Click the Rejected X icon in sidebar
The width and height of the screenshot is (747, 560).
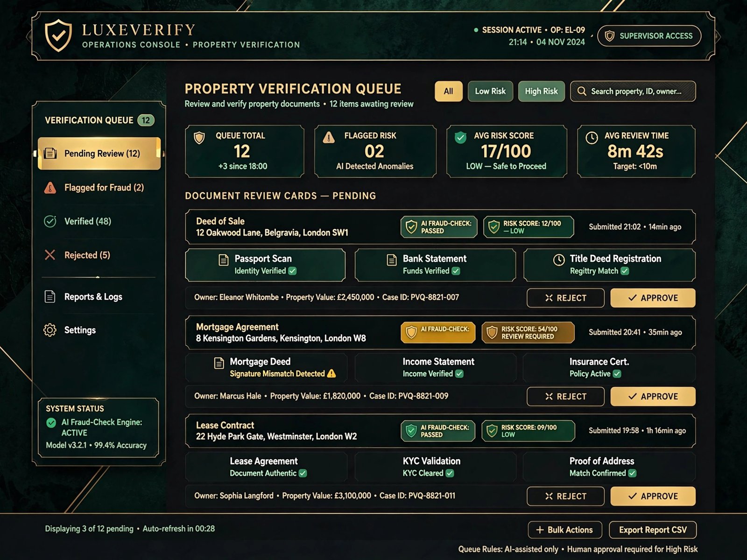pyautogui.click(x=50, y=255)
